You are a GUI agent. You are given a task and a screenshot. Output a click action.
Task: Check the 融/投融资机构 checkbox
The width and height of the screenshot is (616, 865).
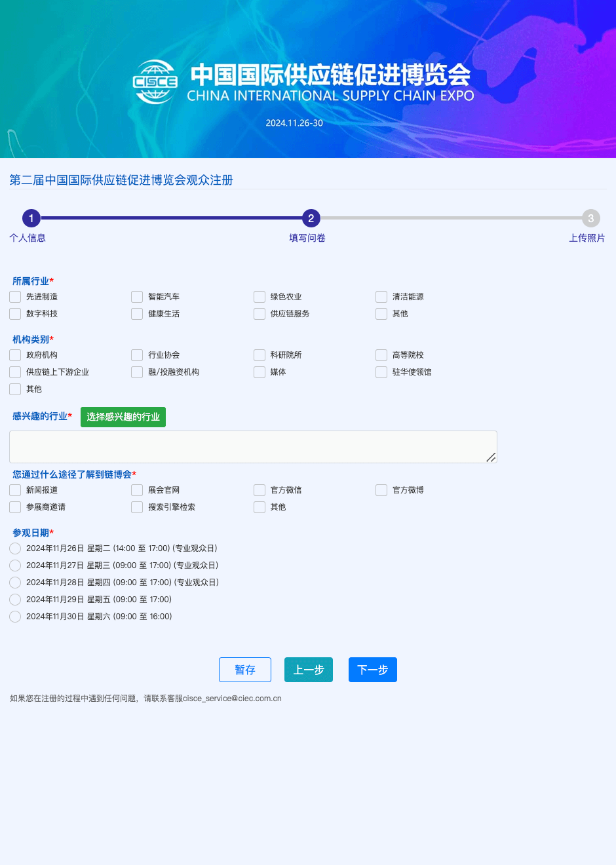137,372
